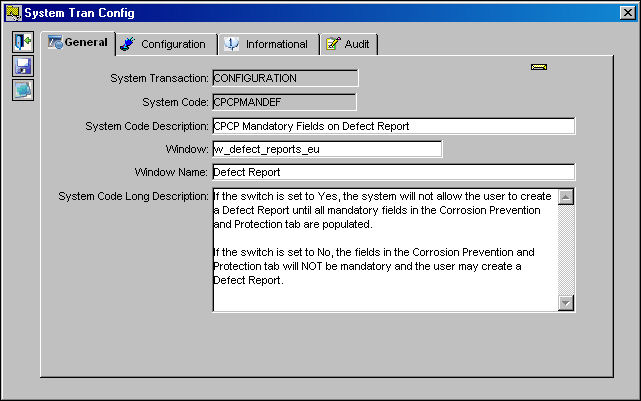Click the long description scroll down arrow
Screen dimensions: 641x401
pos(566,303)
